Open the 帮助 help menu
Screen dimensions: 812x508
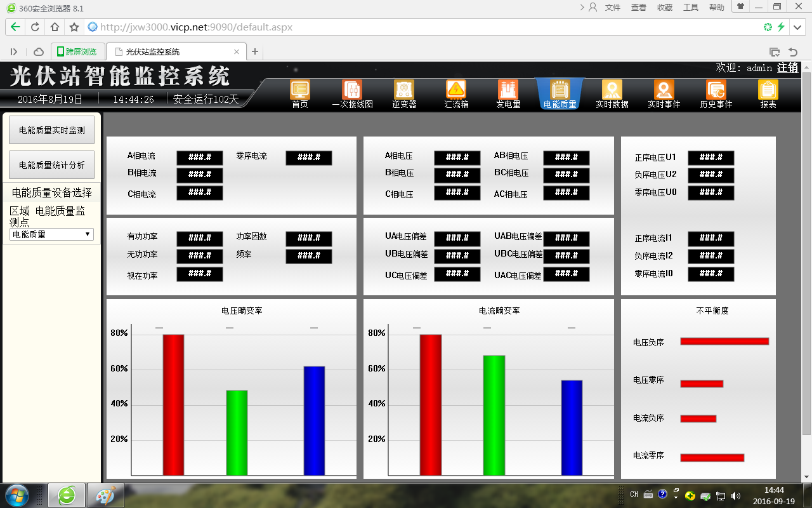[x=717, y=8]
